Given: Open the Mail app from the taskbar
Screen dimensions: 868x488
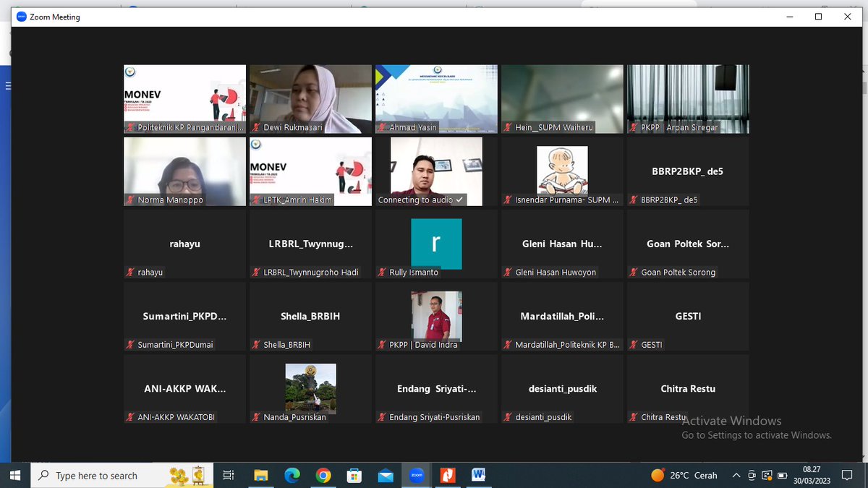Looking at the screenshot, I should (x=385, y=475).
